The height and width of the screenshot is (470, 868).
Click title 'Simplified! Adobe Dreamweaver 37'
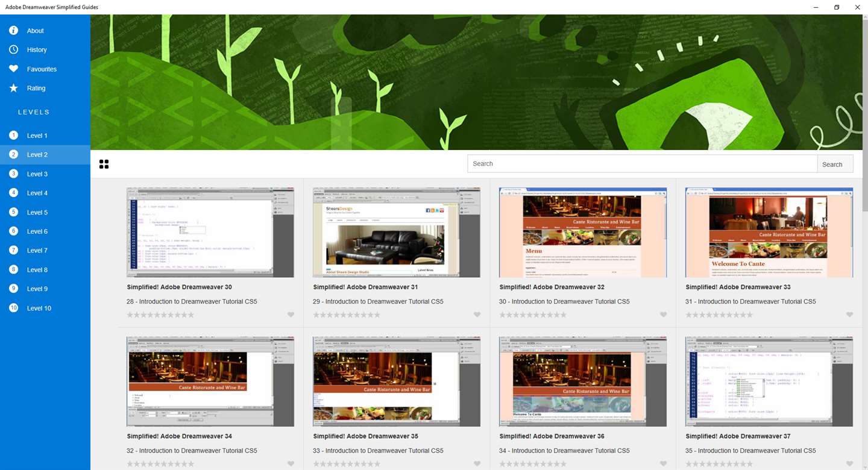pyautogui.click(x=738, y=436)
